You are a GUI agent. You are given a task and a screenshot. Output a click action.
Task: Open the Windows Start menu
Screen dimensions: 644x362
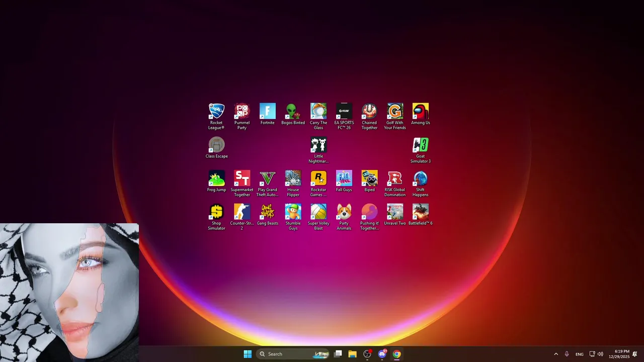click(x=248, y=354)
